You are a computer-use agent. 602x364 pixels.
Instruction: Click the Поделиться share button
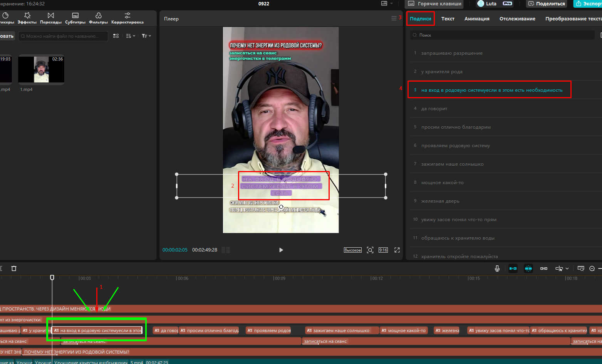[547, 3]
